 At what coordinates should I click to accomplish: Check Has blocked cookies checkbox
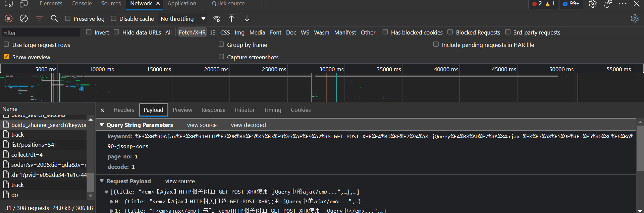coord(385,32)
